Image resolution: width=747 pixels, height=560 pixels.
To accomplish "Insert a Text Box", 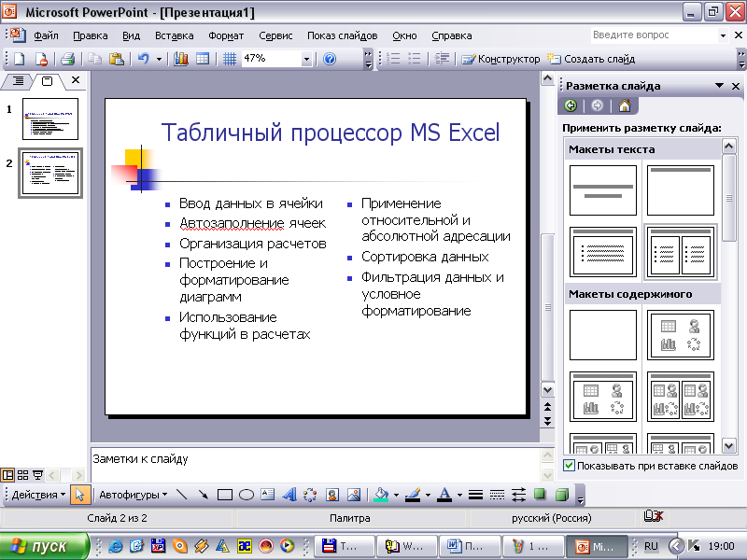I will [268, 495].
